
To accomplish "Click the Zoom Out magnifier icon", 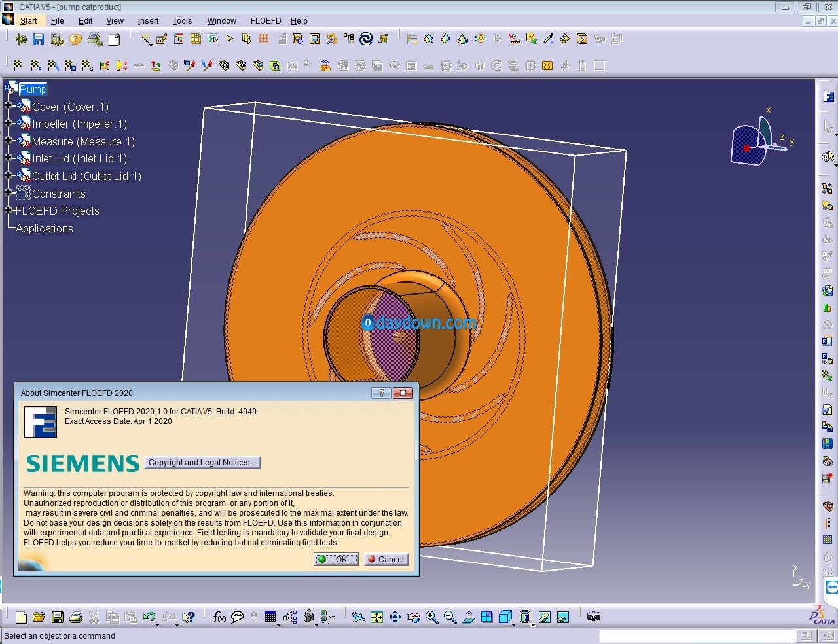I will click(x=450, y=617).
